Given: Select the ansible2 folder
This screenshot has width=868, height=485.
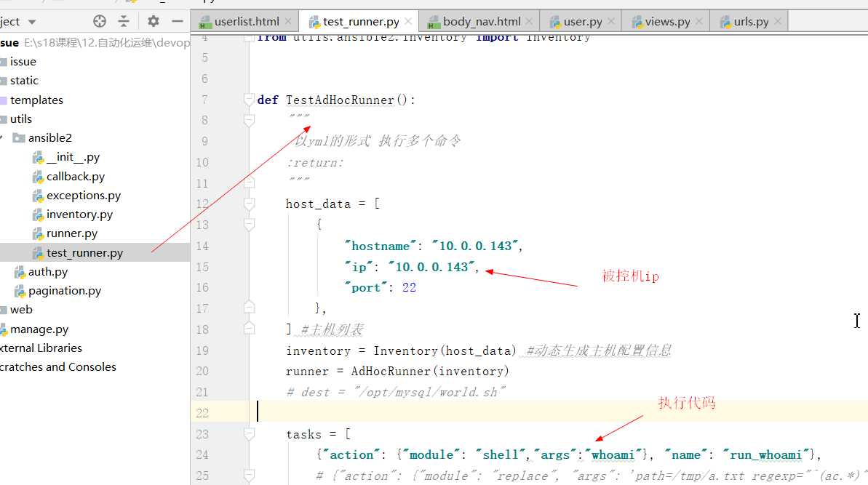Looking at the screenshot, I should (x=49, y=137).
